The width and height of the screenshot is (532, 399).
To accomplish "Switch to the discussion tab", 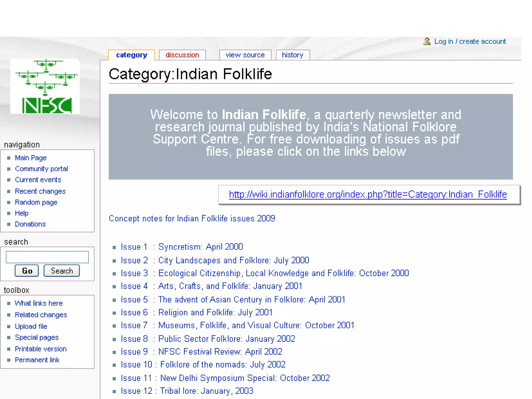I will (182, 55).
